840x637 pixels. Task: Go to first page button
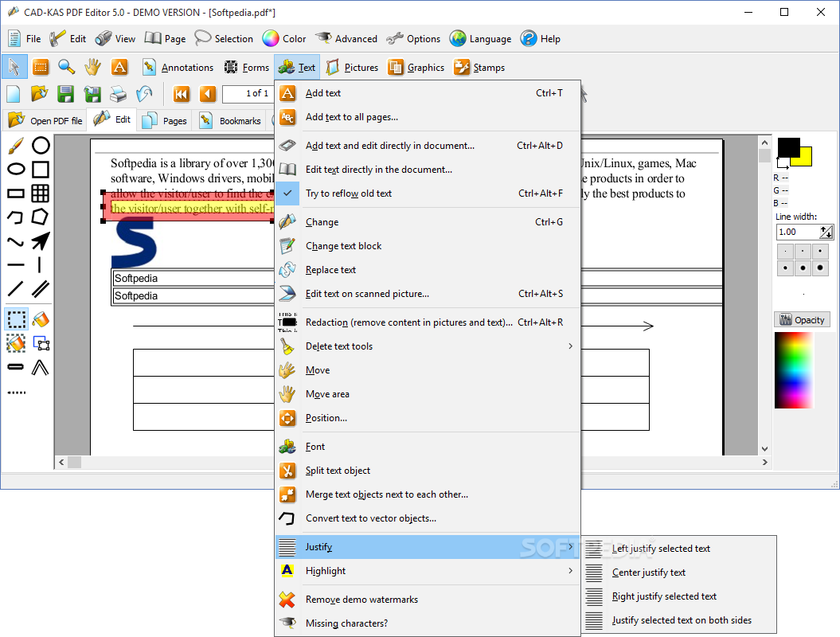182,94
